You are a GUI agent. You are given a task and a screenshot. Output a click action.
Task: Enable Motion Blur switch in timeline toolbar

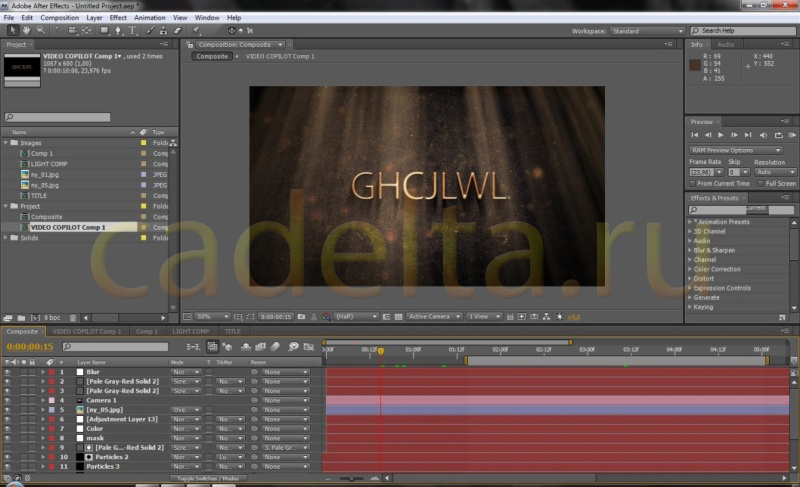[x=275, y=347]
